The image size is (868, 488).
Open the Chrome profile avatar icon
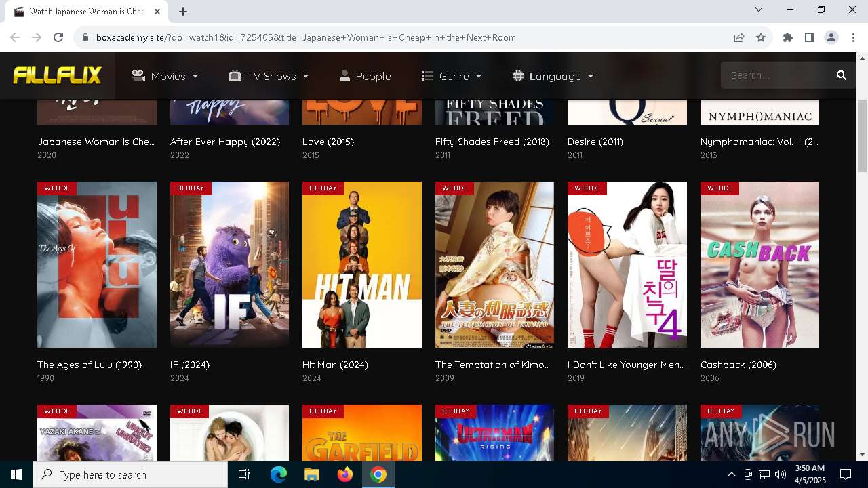click(831, 37)
